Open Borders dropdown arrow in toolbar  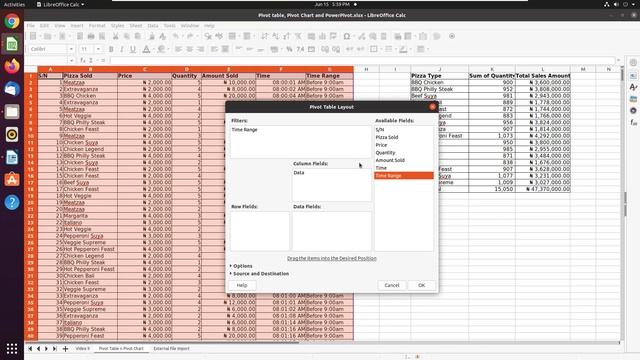380,49
